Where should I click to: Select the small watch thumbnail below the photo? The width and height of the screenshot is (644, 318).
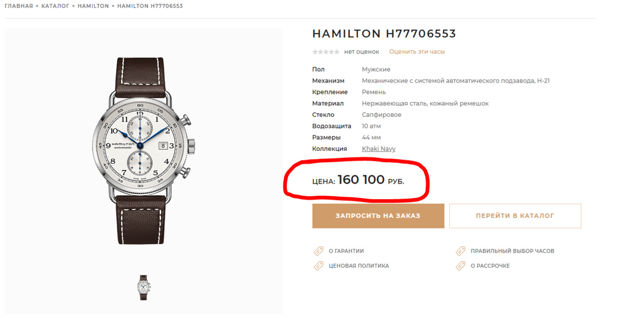(144, 287)
